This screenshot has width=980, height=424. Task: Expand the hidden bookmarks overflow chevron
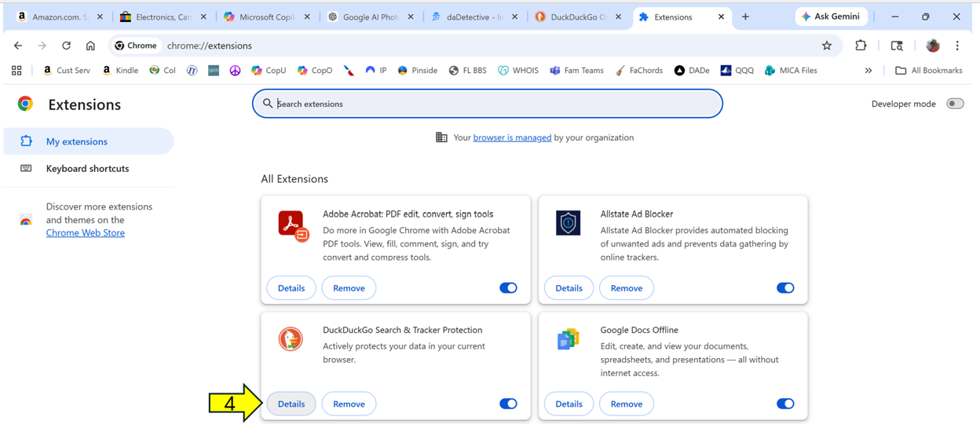tap(868, 71)
